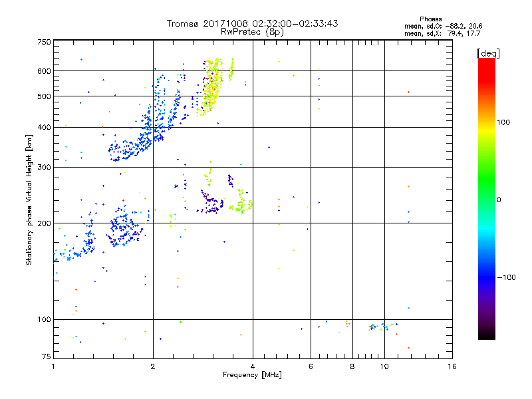Click the 'Frequency [MHz]' axis label
The width and height of the screenshot is (532, 399).
click(x=252, y=375)
